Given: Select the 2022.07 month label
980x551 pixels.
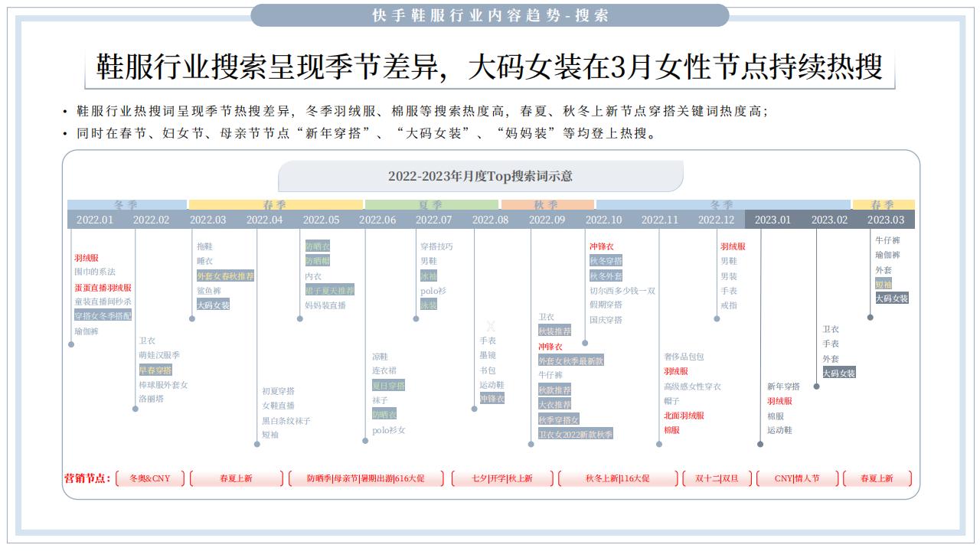Looking at the screenshot, I should 434,220.
